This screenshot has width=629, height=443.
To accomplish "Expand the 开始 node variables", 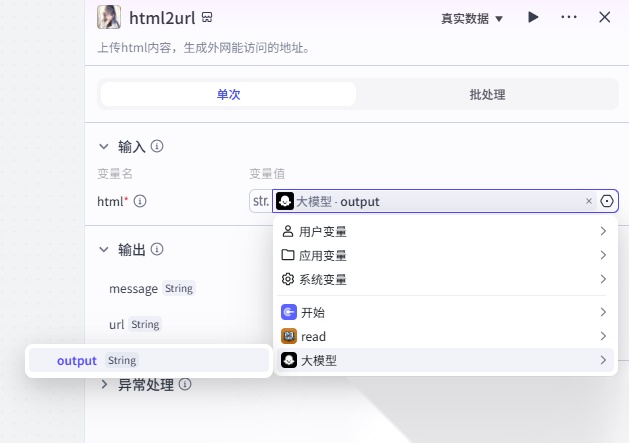I will coord(445,312).
